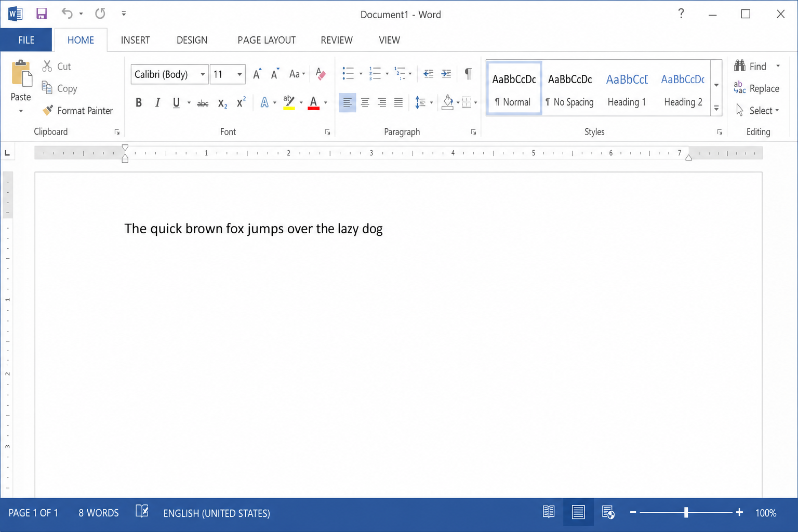The height and width of the screenshot is (532, 798).
Task: Open the highlight color dropdown arrow
Action: click(301, 103)
